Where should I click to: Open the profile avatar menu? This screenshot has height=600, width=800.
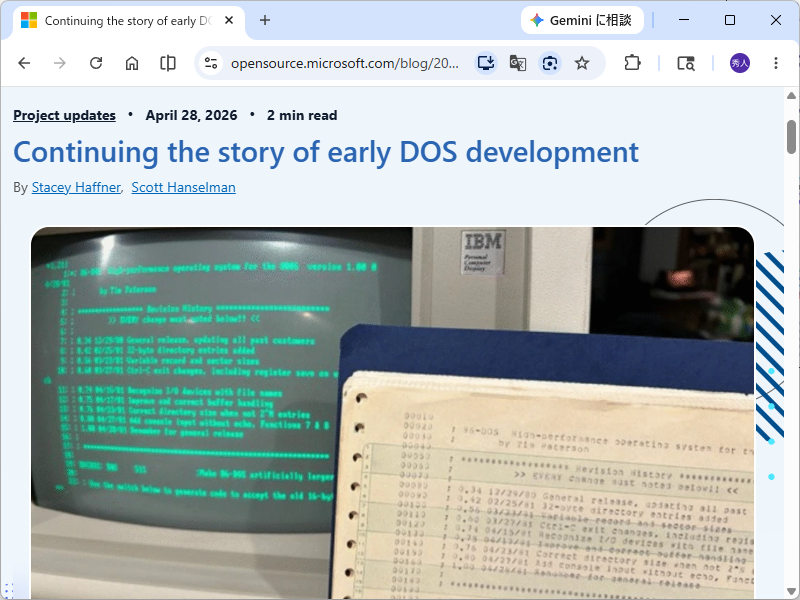[x=740, y=63]
